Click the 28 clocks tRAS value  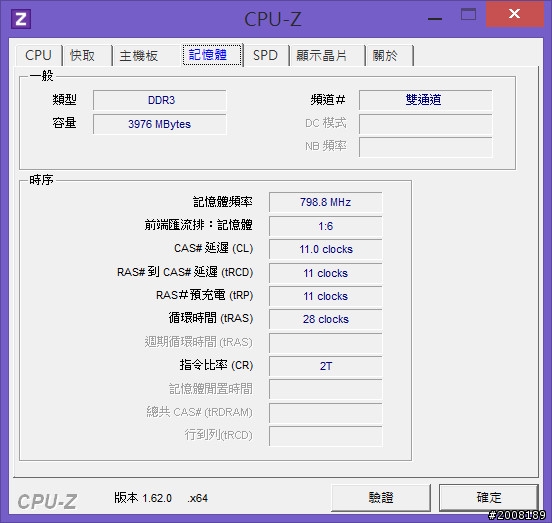(x=326, y=319)
